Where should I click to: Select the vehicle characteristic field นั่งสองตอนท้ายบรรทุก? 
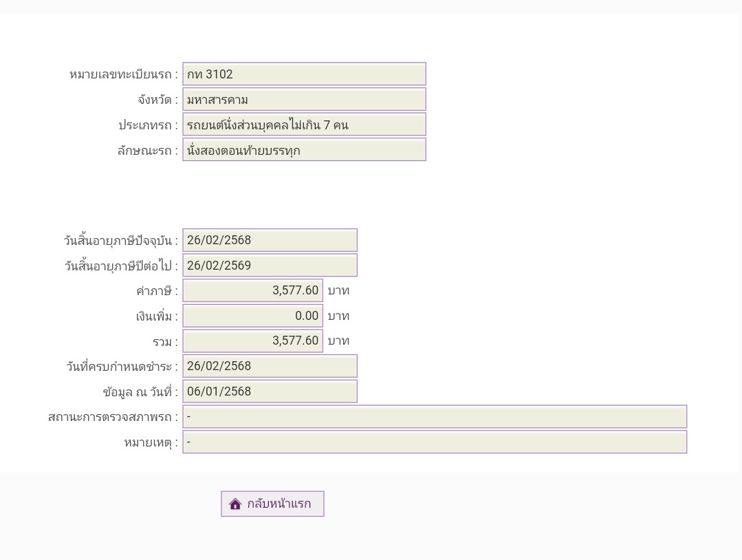pos(304,150)
